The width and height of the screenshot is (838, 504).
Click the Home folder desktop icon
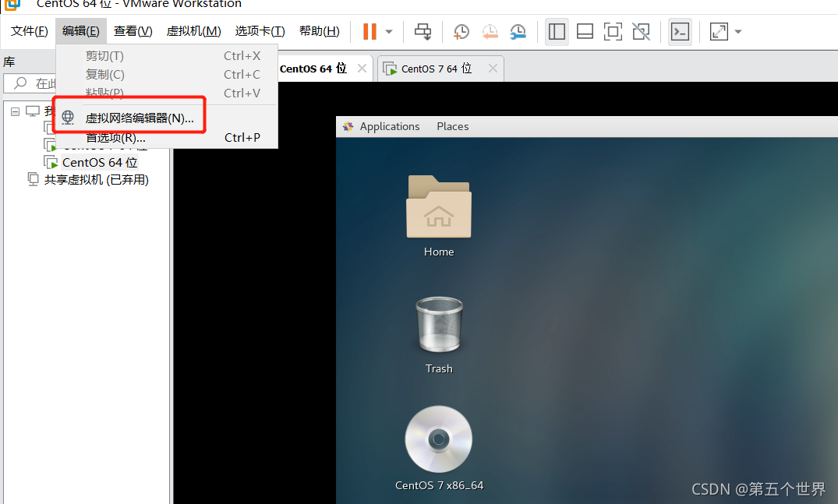[x=439, y=206]
